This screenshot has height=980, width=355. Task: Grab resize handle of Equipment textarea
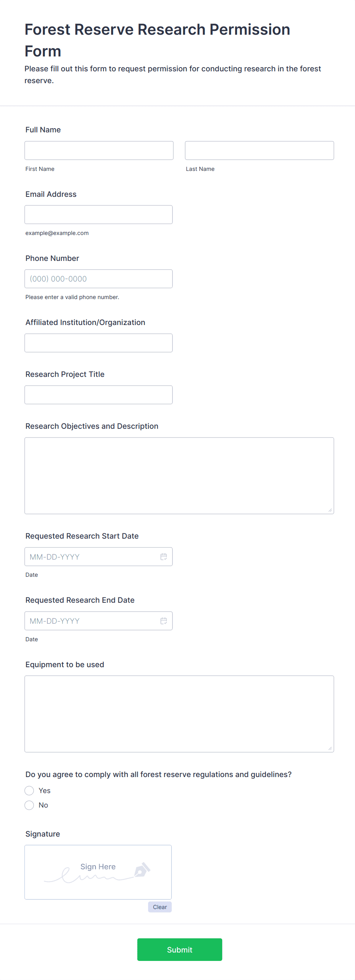tap(330, 748)
